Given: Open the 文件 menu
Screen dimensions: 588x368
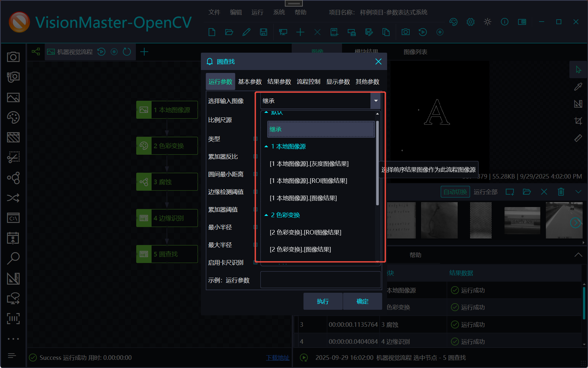Looking at the screenshot, I should tap(214, 12).
